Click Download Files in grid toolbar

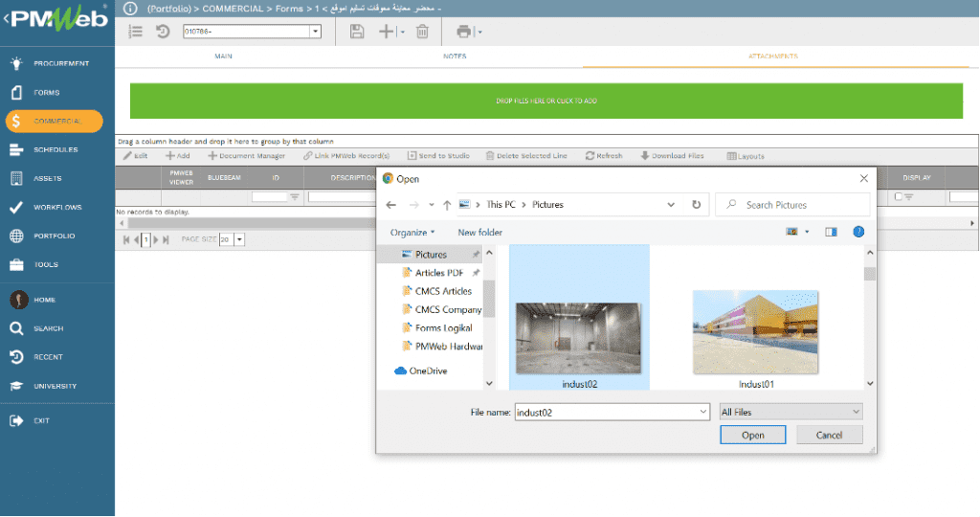coord(672,156)
